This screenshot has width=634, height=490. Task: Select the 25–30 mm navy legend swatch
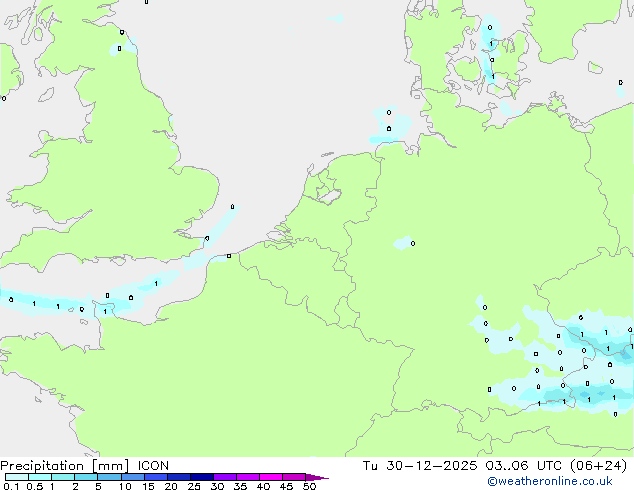[202, 477]
